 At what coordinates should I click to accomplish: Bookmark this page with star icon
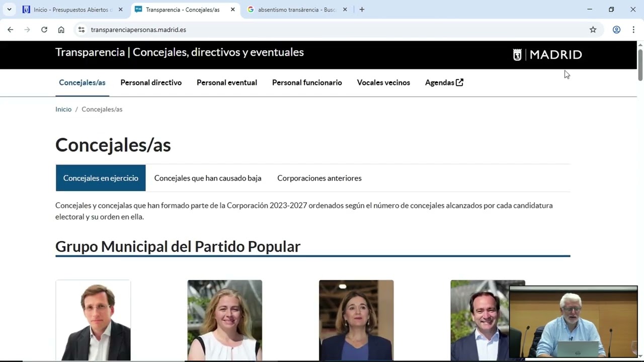[x=593, y=30]
